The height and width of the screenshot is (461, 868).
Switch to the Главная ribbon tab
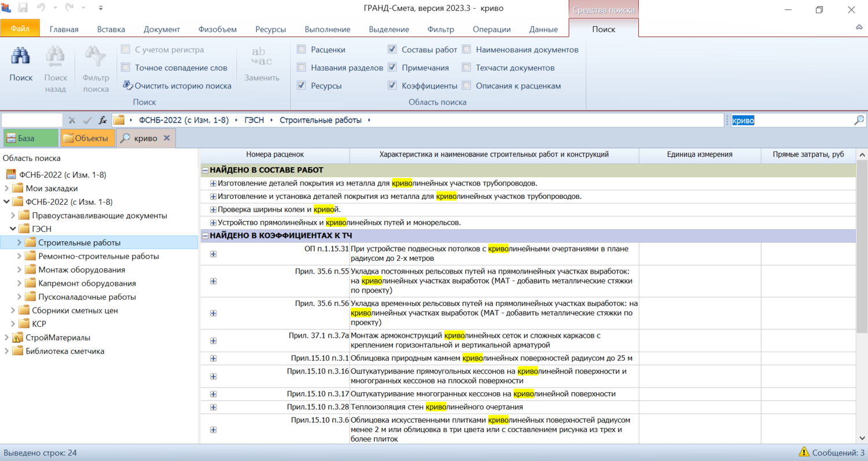(x=64, y=29)
